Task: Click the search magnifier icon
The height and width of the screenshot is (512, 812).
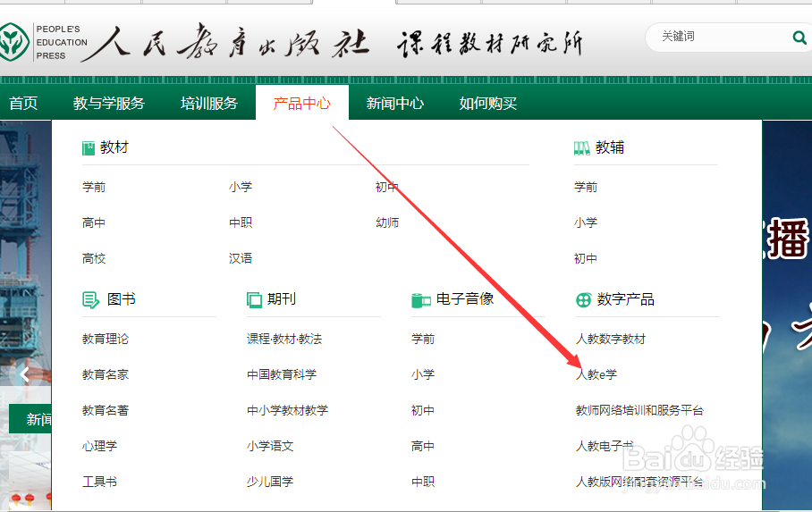Action: click(799, 38)
